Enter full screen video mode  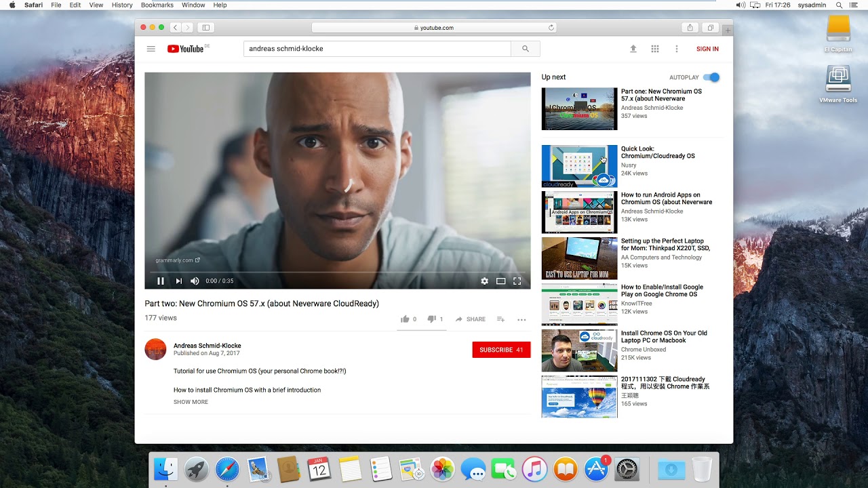tap(517, 281)
